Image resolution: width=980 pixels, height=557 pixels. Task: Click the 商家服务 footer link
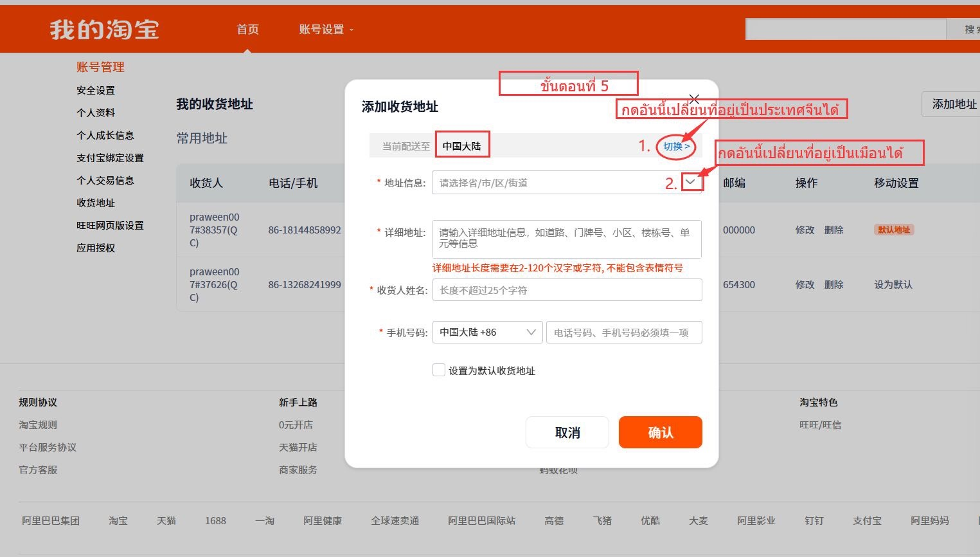pos(298,470)
